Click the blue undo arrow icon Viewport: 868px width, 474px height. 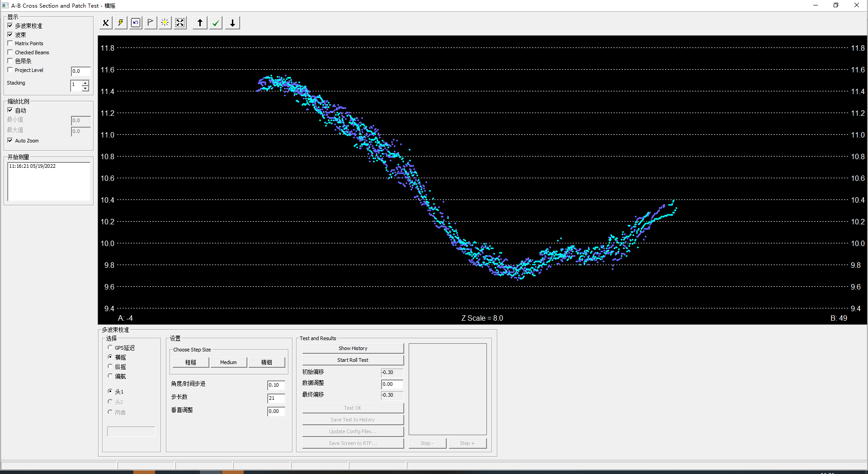[x=135, y=23]
